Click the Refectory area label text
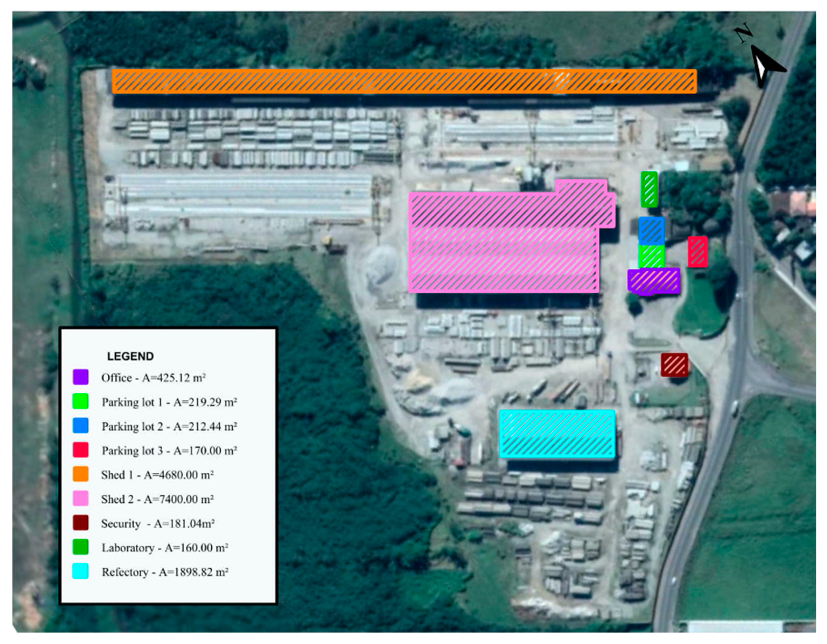This screenshot has width=827, height=644. point(165,572)
